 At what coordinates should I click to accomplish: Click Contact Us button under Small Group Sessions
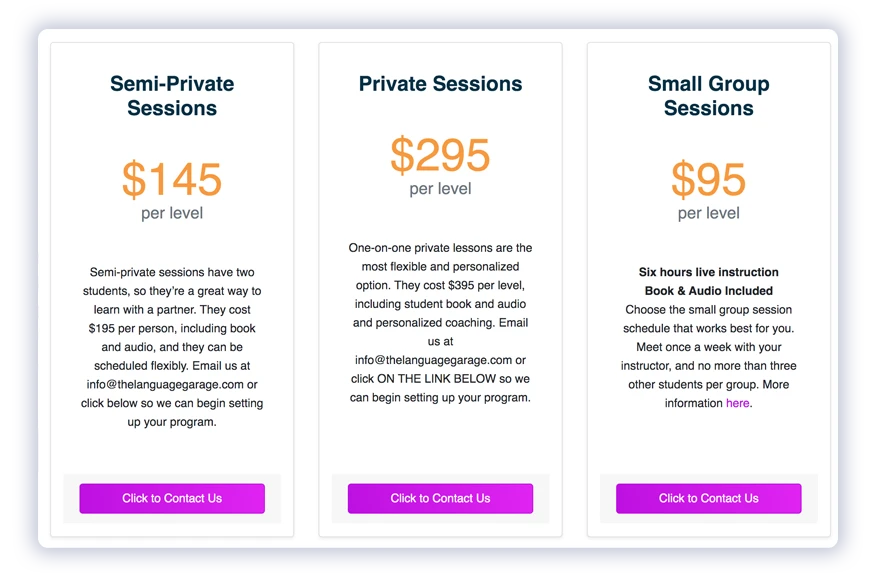(708, 498)
